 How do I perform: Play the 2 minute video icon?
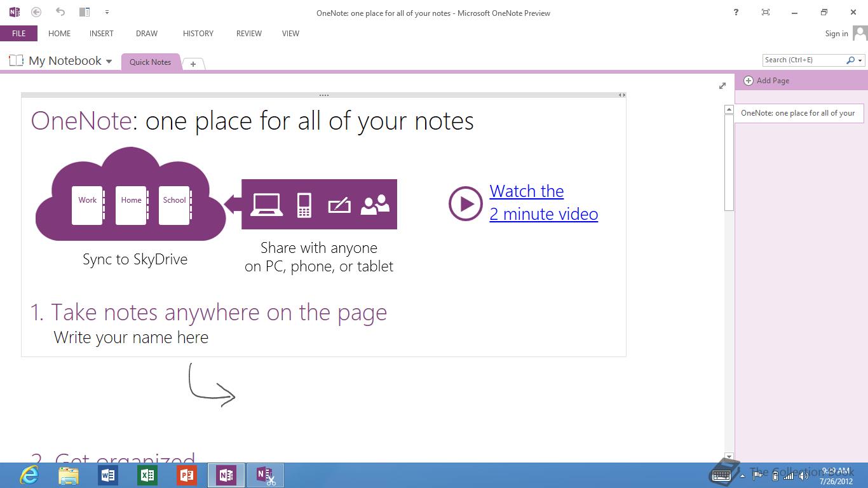point(466,203)
